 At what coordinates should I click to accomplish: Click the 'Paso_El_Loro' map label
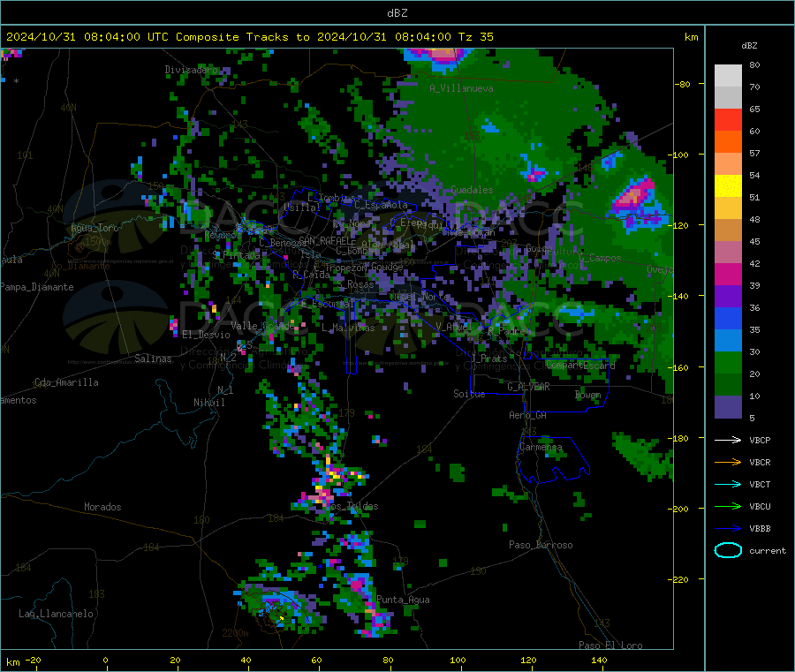pos(610,646)
